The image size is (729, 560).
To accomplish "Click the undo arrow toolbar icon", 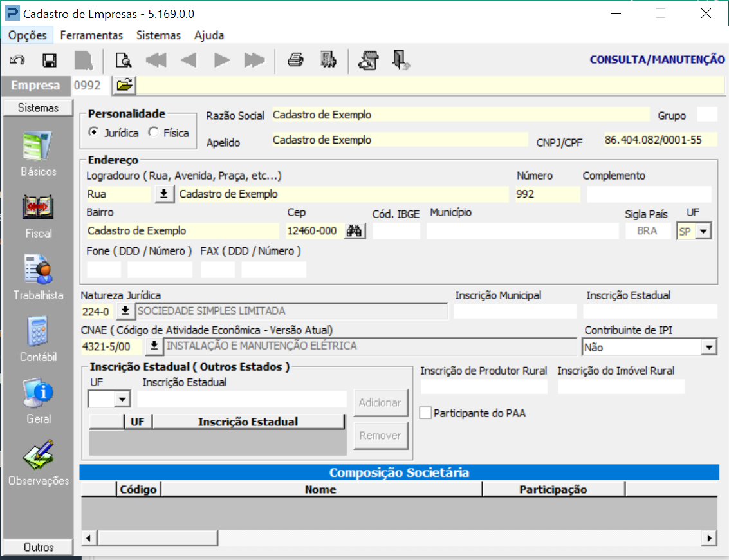I will pos(17,60).
